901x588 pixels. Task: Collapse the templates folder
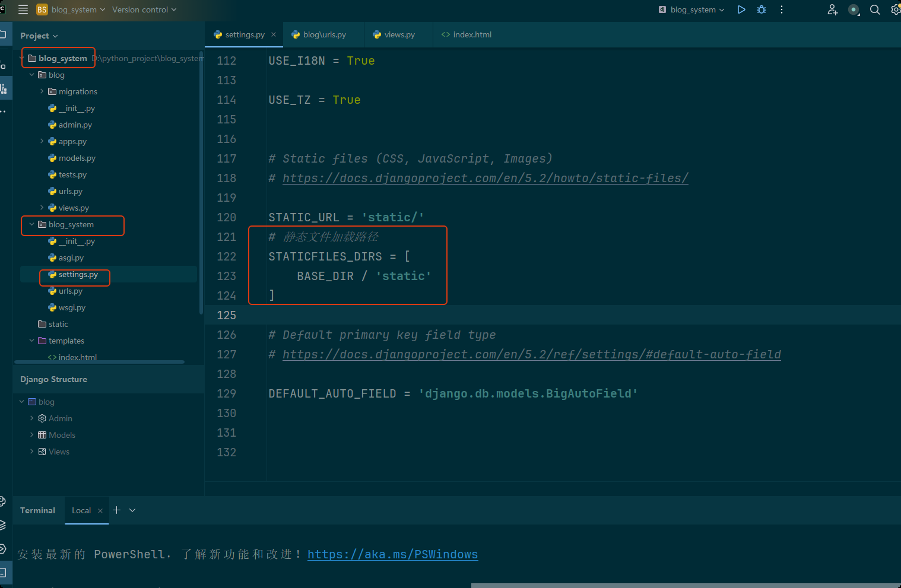click(x=32, y=341)
